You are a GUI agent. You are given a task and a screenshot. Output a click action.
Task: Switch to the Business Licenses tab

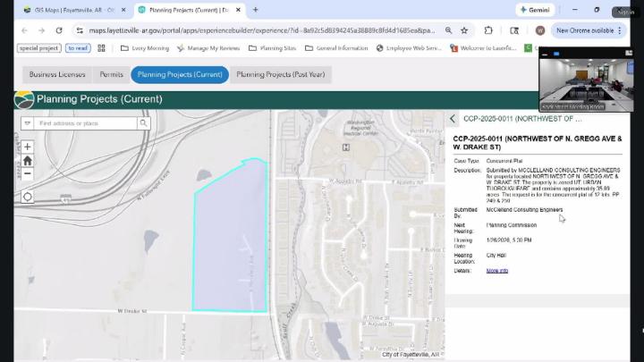(x=57, y=75)
